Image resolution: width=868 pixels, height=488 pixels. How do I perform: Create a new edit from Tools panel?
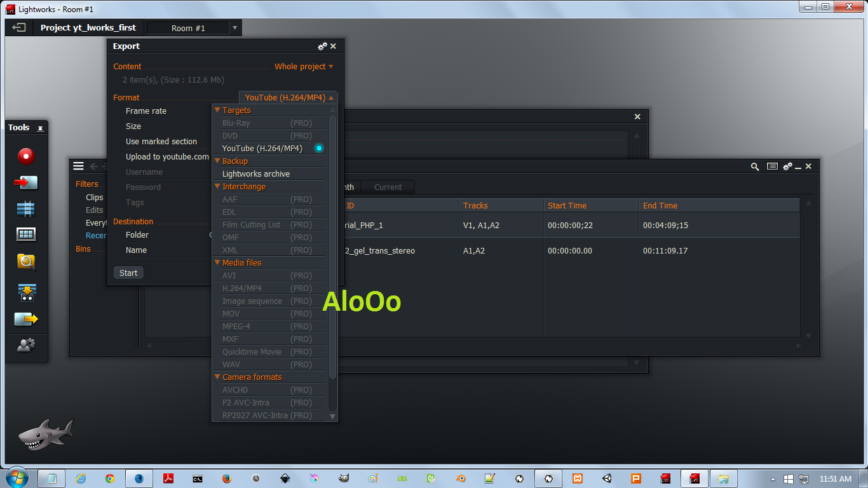[x=26, y=208]
